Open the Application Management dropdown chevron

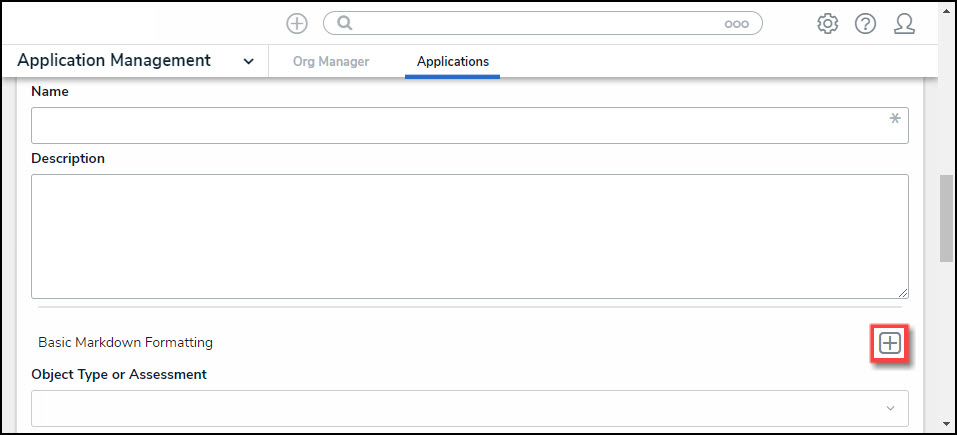(x=248, y=61)
